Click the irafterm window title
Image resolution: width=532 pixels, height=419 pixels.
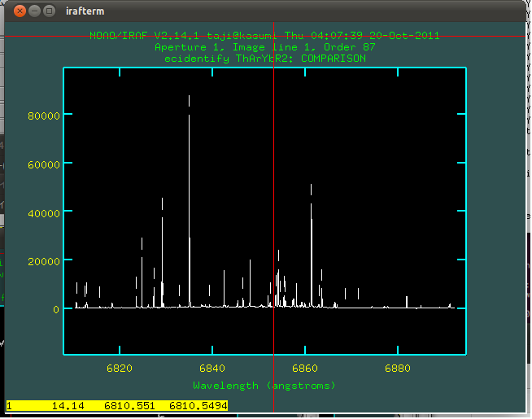pyautogui.click(x=85, y=11)
